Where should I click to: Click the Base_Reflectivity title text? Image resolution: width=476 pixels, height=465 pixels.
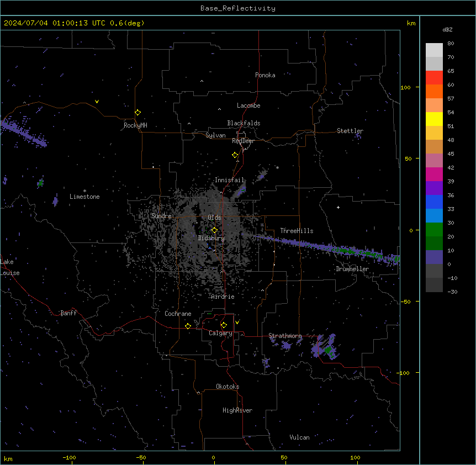click(x=237, y=8)
